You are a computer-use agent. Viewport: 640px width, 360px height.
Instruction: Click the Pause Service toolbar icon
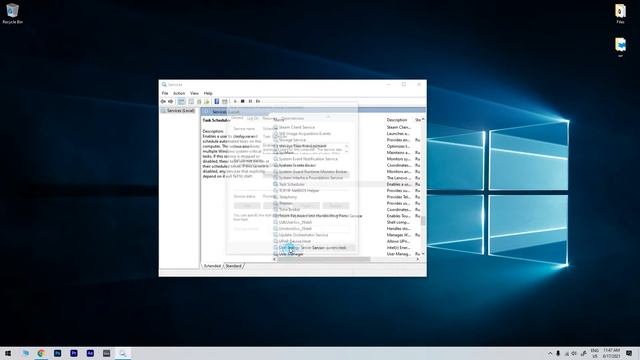coord(250,101)
